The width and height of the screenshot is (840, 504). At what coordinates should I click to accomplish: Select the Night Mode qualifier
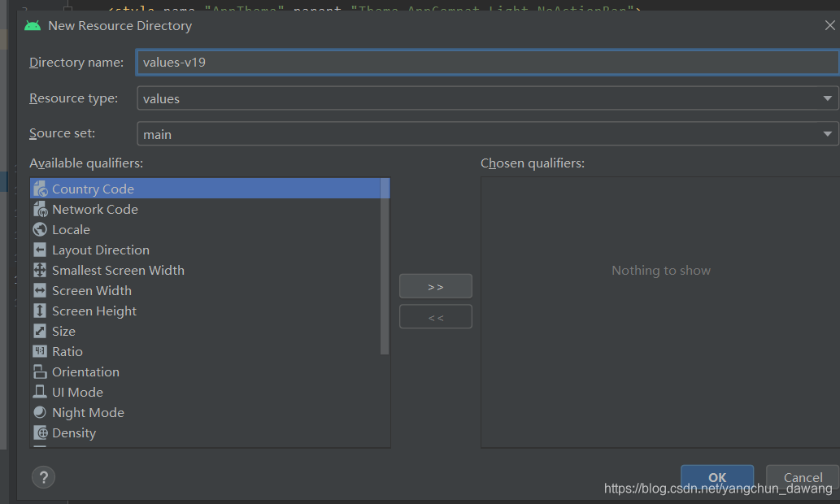click(205, 413)
